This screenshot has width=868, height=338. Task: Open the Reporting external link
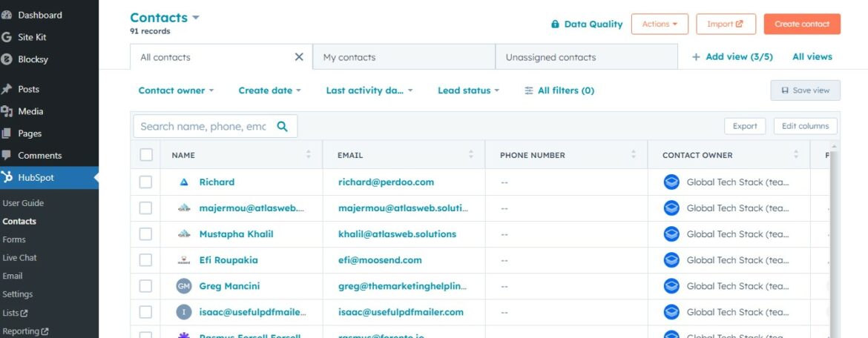25,331
